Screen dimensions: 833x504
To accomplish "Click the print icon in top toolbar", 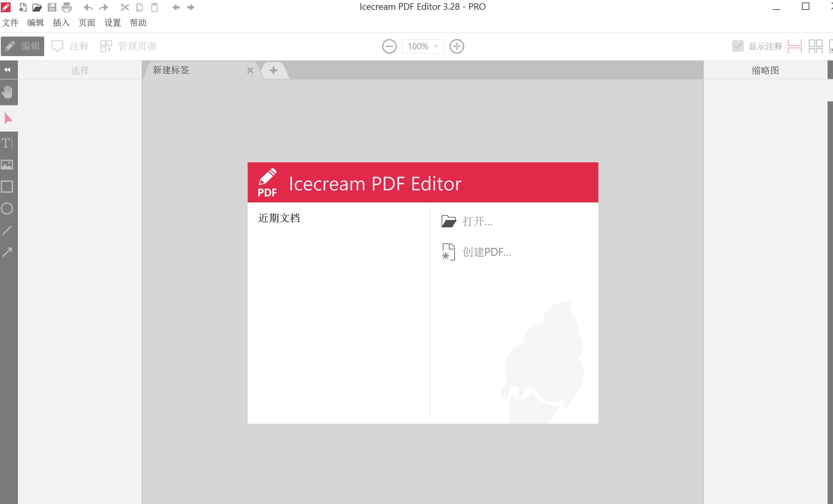I will pyautogui.click(x=67, y=7).
